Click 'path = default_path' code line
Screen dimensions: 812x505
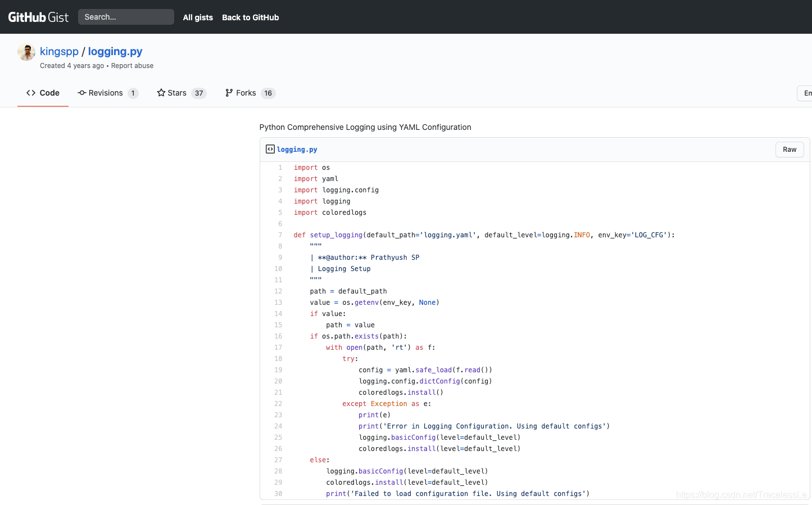coord(348,291)
